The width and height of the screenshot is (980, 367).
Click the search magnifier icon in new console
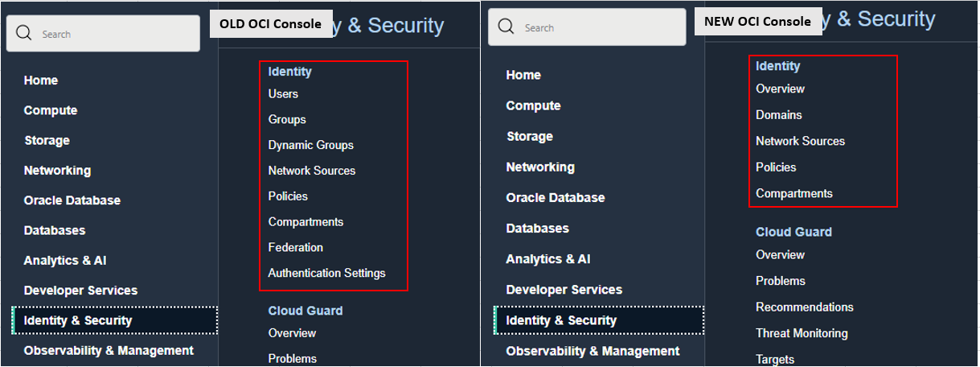506,27
